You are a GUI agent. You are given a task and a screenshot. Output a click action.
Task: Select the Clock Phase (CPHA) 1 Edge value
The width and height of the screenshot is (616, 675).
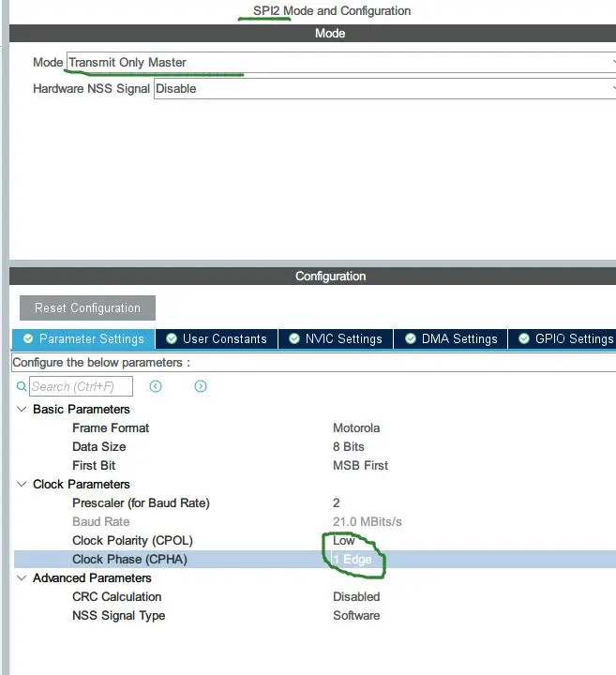(353, 560)
